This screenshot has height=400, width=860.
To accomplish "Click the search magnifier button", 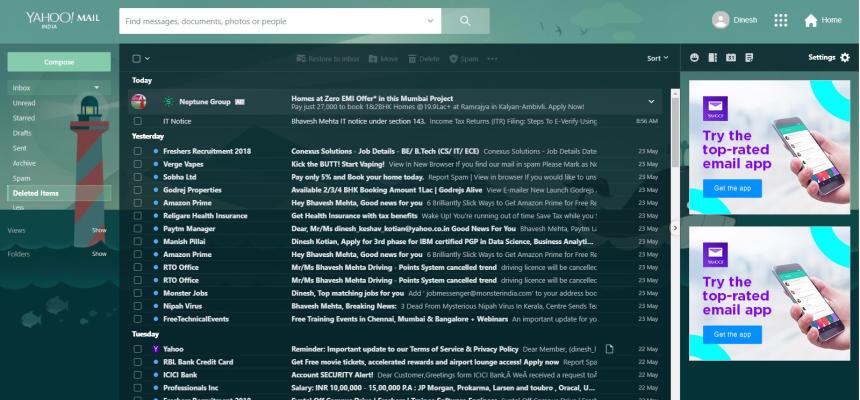I will (x=465, y=21).
